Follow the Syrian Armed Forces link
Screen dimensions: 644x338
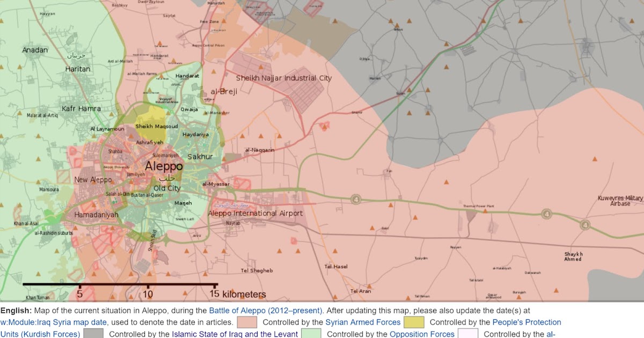click(362, 322)
